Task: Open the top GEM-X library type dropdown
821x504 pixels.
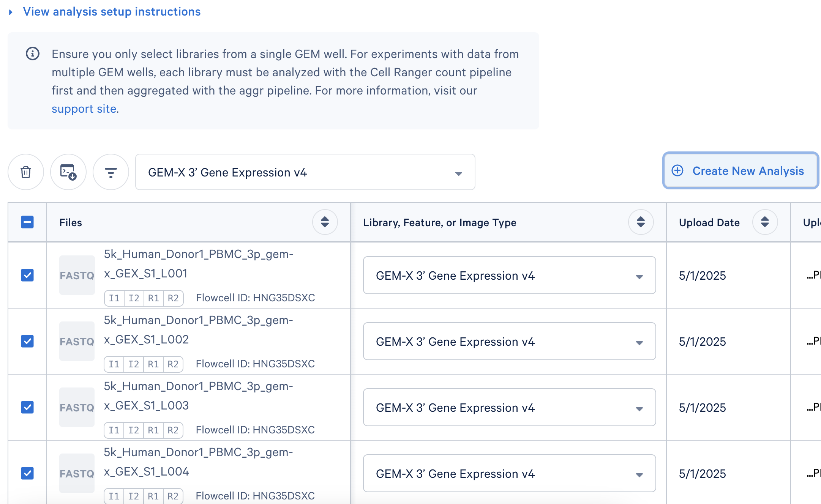Action: pyautogui.click(x=305, y=172)
